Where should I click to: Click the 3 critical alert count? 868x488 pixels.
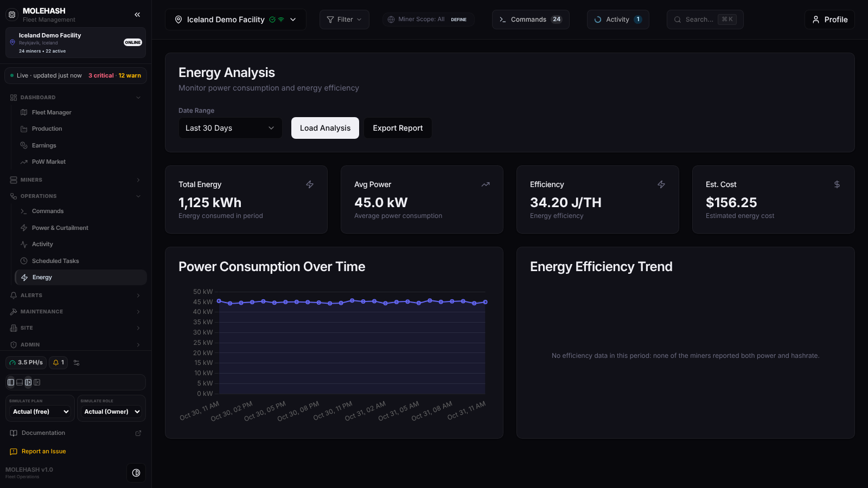[x=101, y=75]
